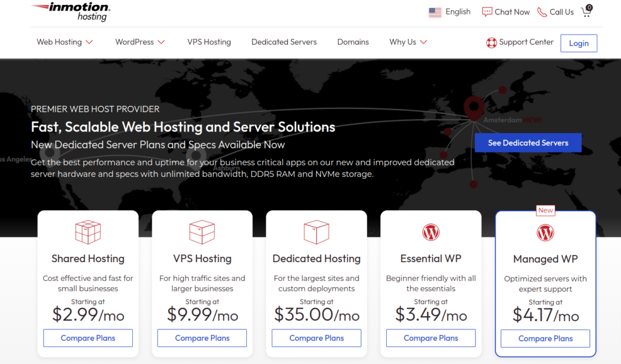The height and width of the screenshot is (364, 621).
Task: Expand the Web Hosting menu chevron
Action: (90, 42)
